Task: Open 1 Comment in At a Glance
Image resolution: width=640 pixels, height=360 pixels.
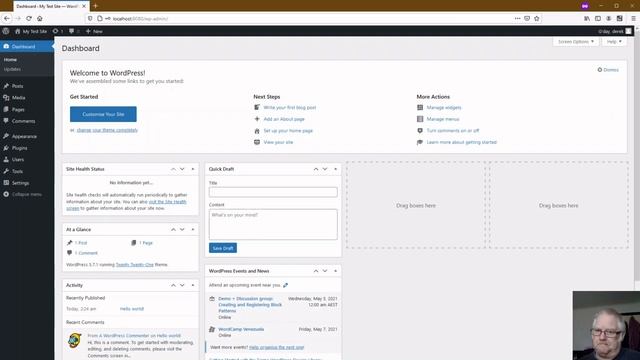Action: [86, 253]
